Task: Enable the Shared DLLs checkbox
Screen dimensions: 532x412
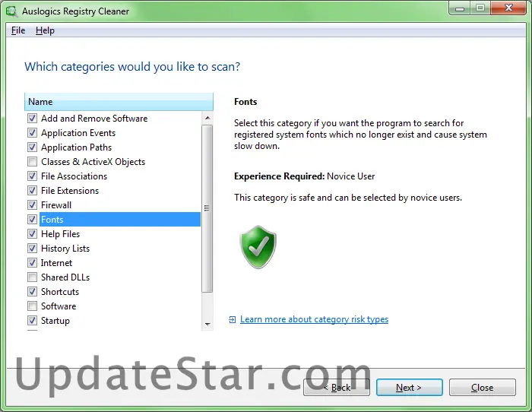Action: coord(32,277)
